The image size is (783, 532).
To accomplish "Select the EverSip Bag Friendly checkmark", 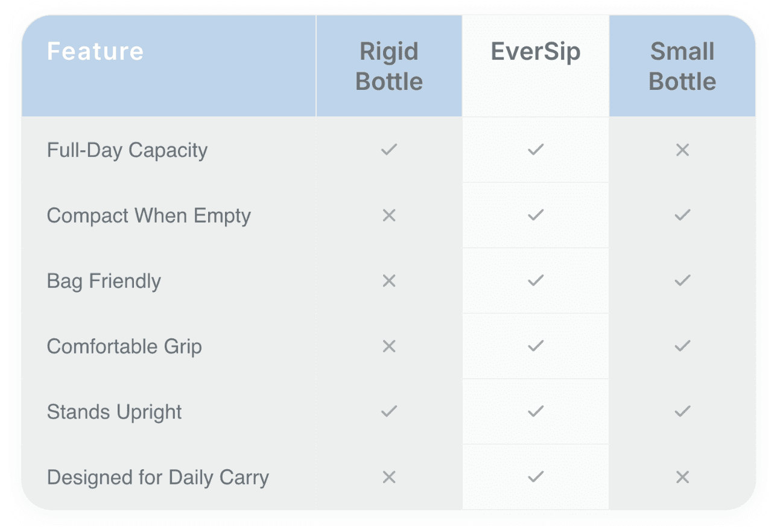I will (536, 280).
